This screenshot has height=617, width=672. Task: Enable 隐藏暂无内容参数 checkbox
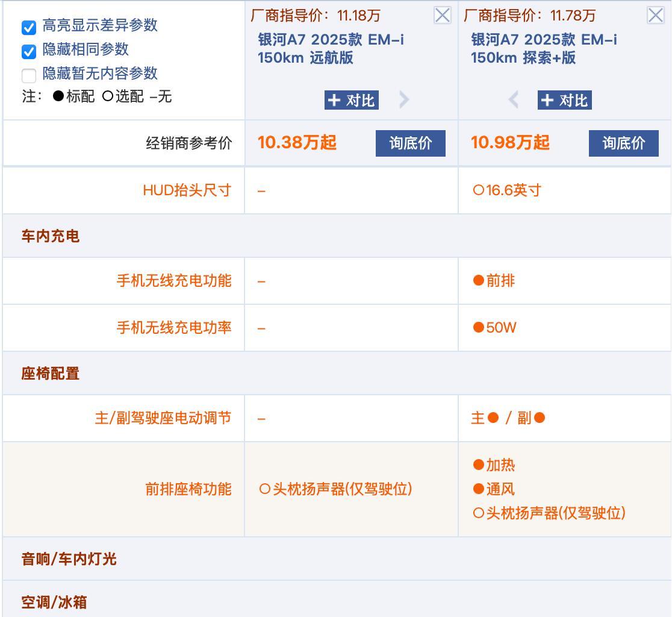pyautogui.click(x=29, y=76)
